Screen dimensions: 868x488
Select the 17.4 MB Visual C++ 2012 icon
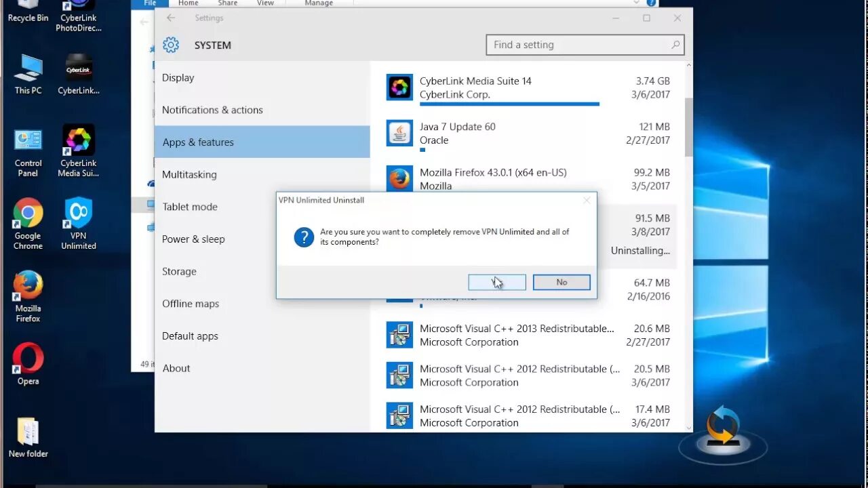(399, 415)
